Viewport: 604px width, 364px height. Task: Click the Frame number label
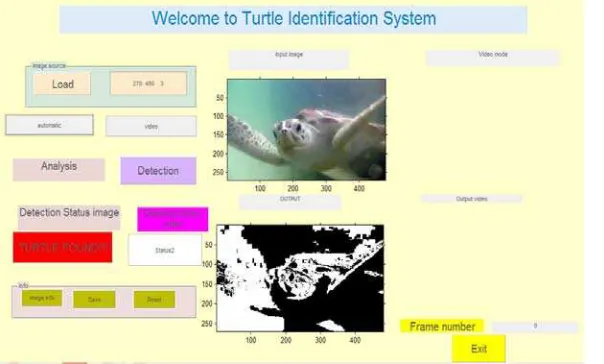pyautogui.click(x=442, y=326)
